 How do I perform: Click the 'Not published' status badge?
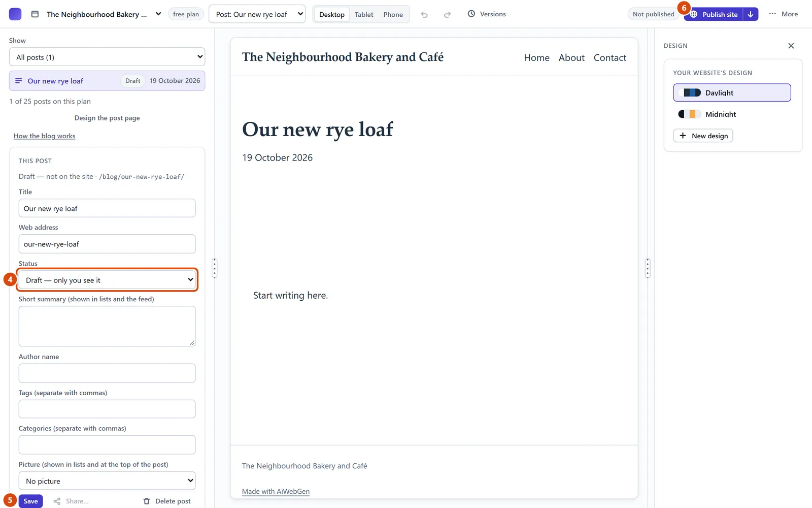point(654,14)
